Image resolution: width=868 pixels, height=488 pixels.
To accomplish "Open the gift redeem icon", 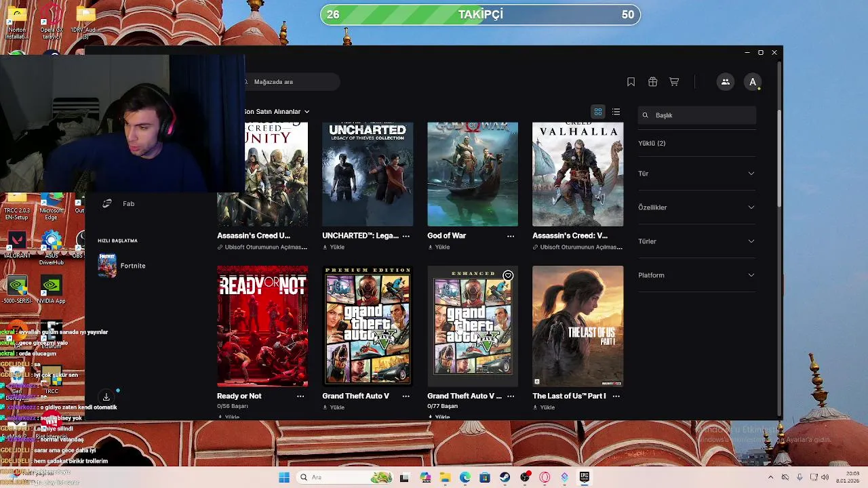I will click(652, 82).
